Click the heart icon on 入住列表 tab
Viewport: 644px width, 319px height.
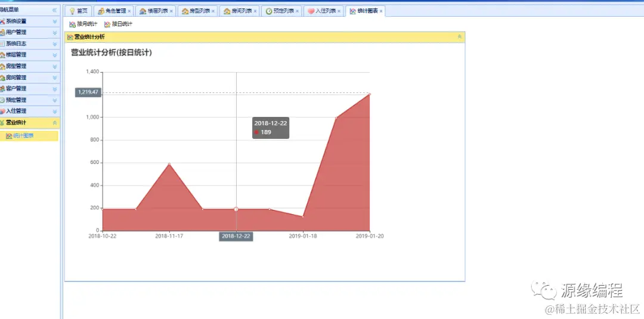[x=311, y=11]
